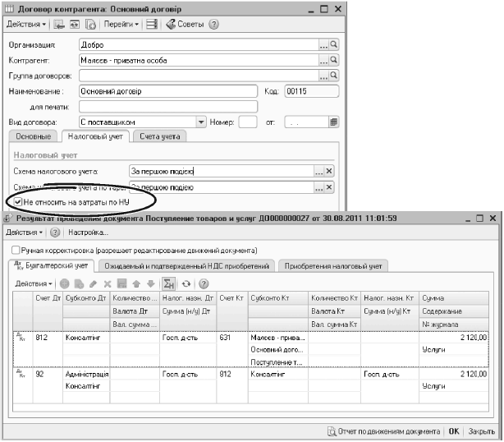Click magnifier icon in Организация field
Screen dimensions: 504x442
coord(334,45)
